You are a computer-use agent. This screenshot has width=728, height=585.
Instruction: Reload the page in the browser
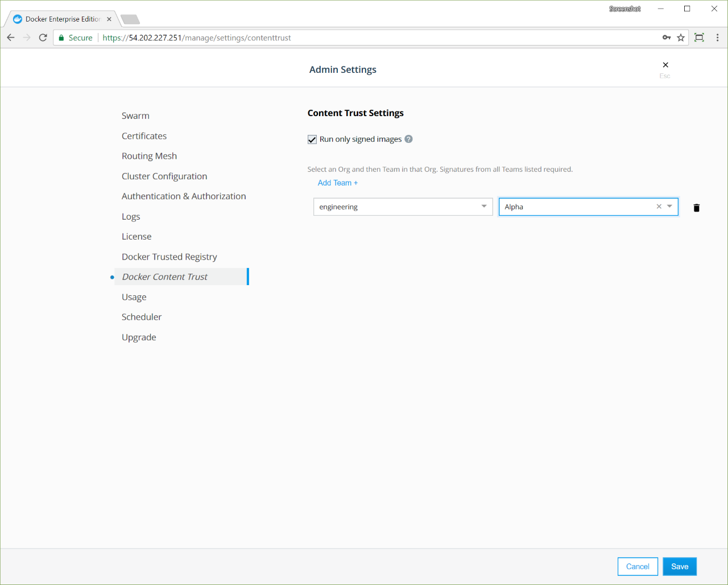[43, 38]
